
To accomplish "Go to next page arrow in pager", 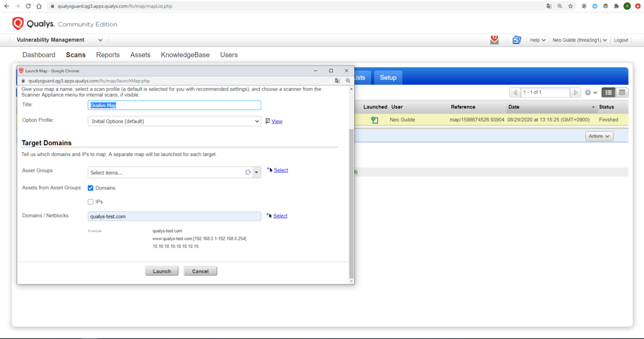I will coord(575,93).
